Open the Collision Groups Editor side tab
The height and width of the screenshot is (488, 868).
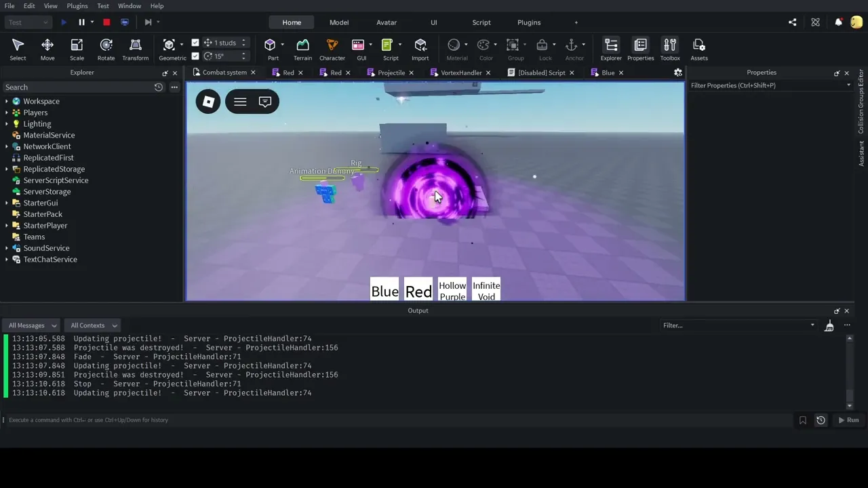[x=861, y=101]
